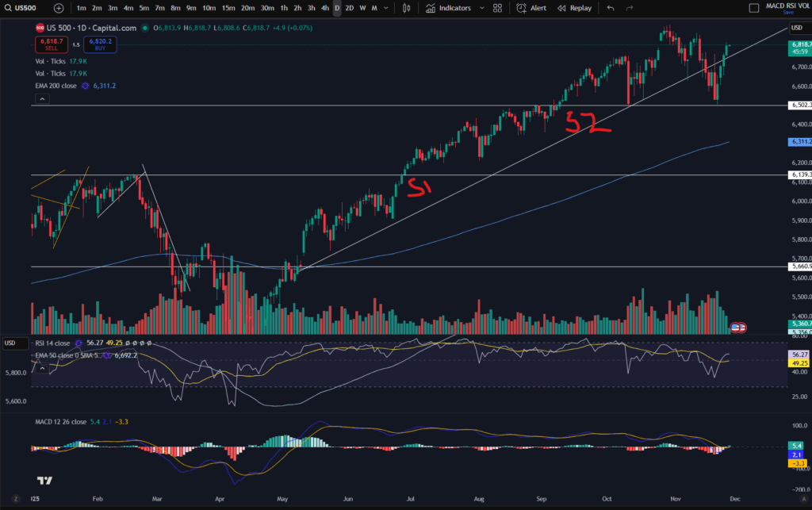Click the 6,139.3 horizontal line price label
This screenshot has height=510, width=812.
tap(799, 175)
